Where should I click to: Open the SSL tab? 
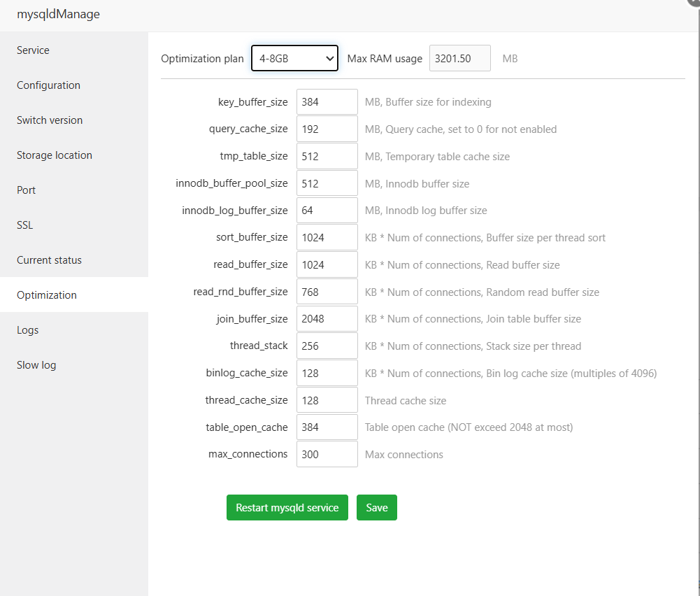[24, 225]
